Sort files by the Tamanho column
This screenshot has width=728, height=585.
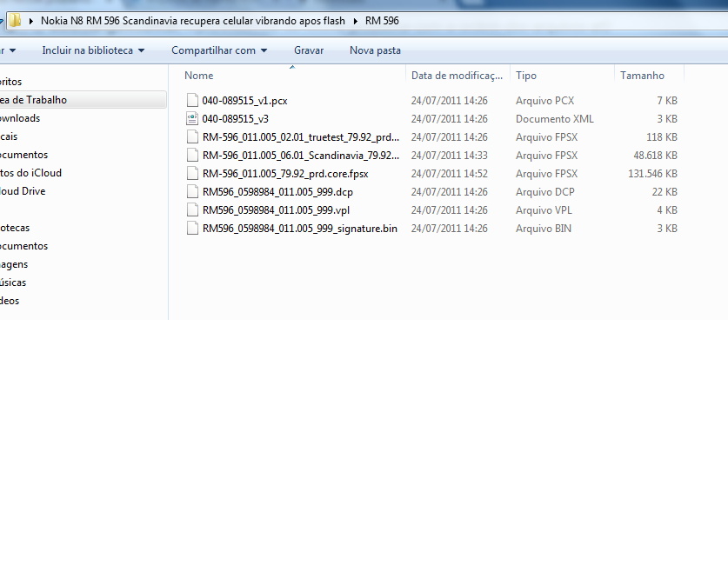pyautogui.click(x=642, y=75)
